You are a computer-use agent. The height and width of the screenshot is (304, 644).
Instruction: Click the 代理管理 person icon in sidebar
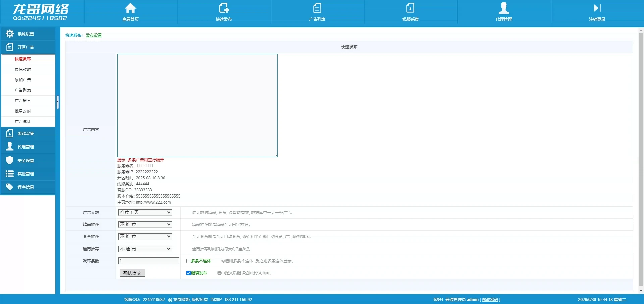click(x=10, y=147)
